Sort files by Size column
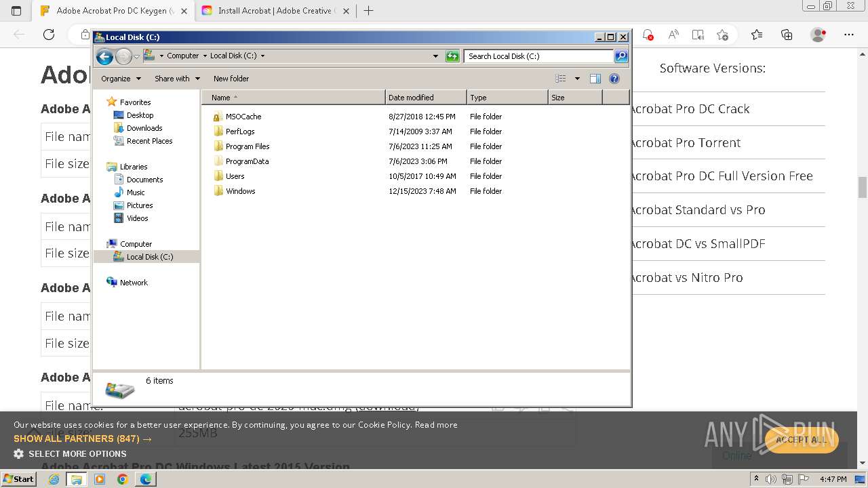Viewport: 868px width, 488px height. 575,98
